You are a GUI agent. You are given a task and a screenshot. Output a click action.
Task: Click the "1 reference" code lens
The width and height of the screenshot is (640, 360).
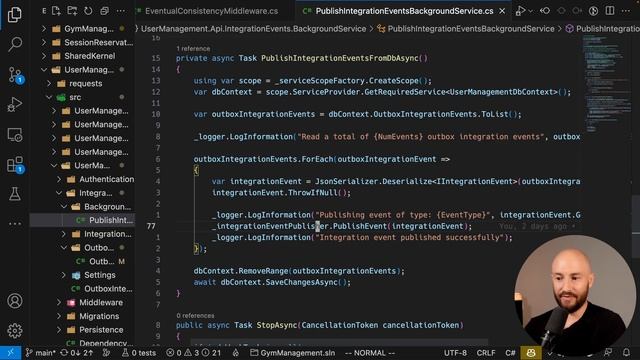tap(193, 49)
